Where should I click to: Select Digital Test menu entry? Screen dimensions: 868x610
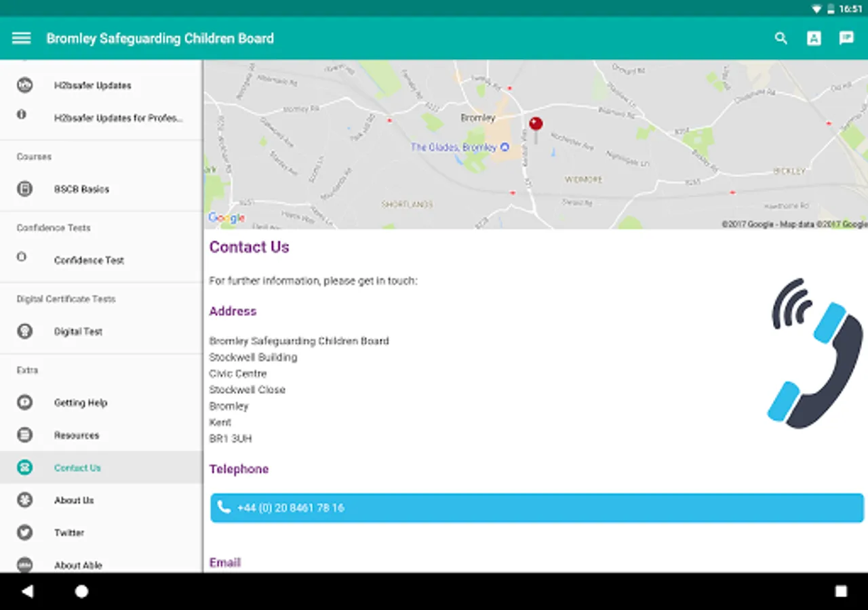tap(101, 331)
